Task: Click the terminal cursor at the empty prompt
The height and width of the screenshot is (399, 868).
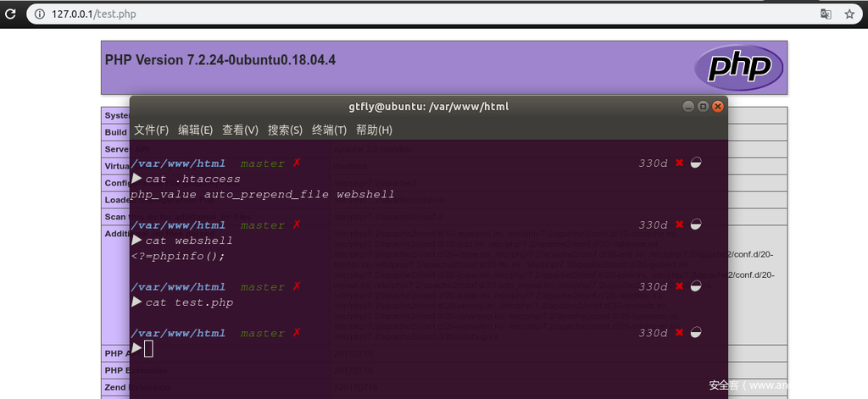Action: 148,349
